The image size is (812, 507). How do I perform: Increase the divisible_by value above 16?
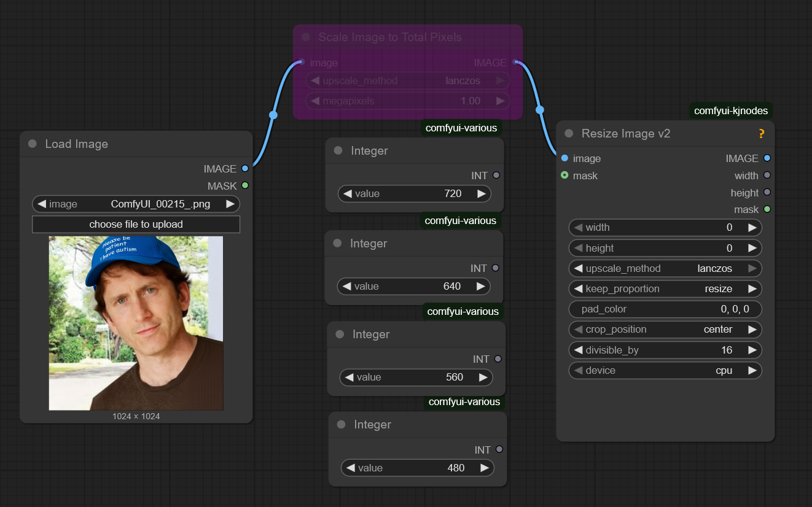pos(752,350)
